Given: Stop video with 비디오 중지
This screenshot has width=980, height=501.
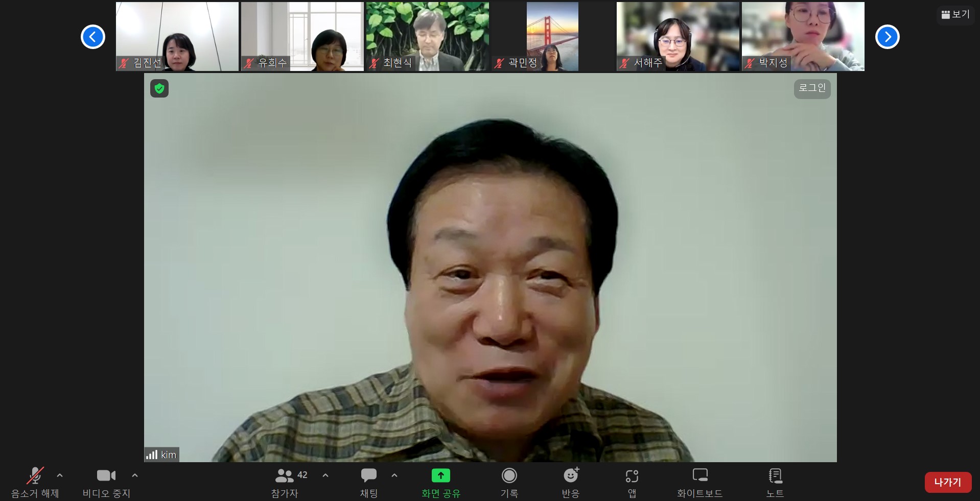Looking at the screenshot, I should pyautogui.click(x=106, y=482).
